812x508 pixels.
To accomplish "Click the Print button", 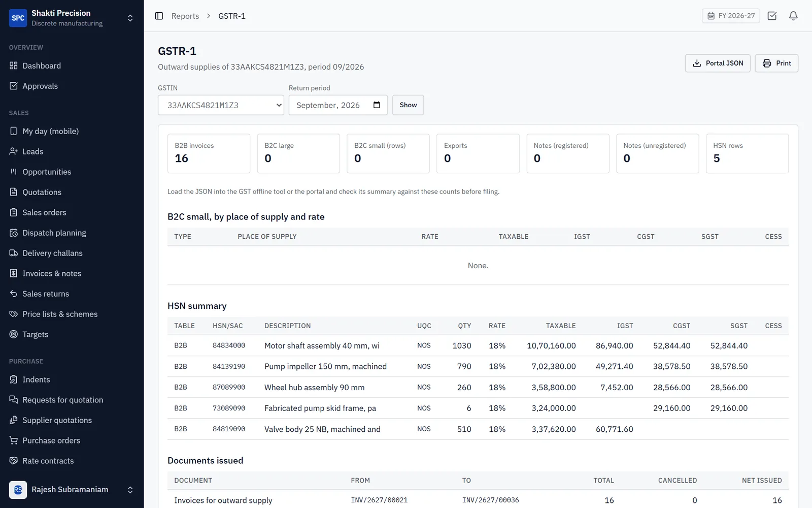I will point(776,63).
